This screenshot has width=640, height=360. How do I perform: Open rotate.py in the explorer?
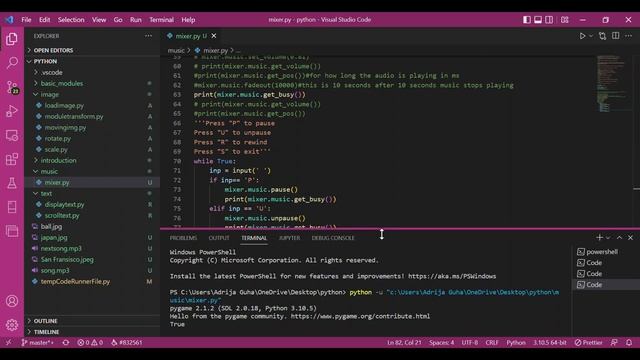pos(92,138)
